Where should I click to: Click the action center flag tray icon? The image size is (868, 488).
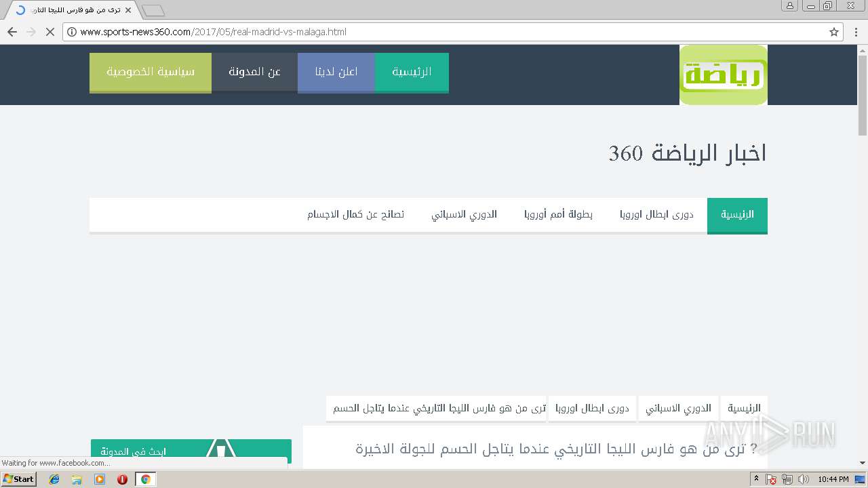[x=771, y=479]
